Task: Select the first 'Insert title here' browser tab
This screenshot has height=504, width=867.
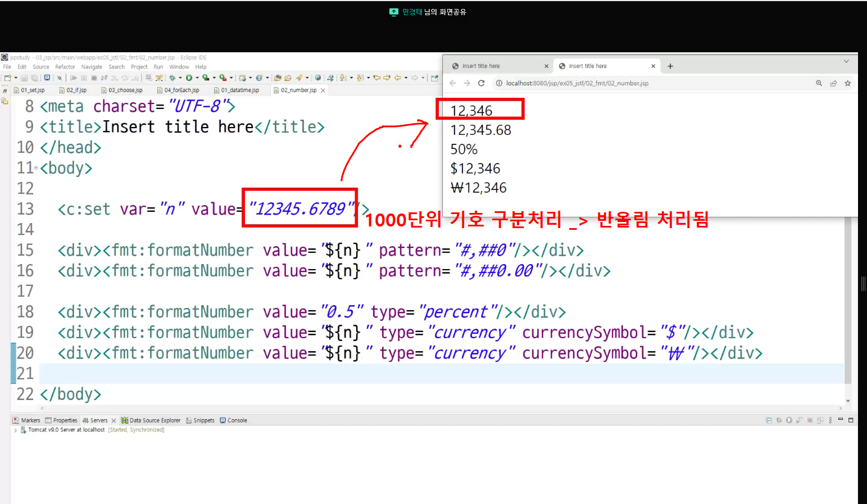Action: coord(496,66)
